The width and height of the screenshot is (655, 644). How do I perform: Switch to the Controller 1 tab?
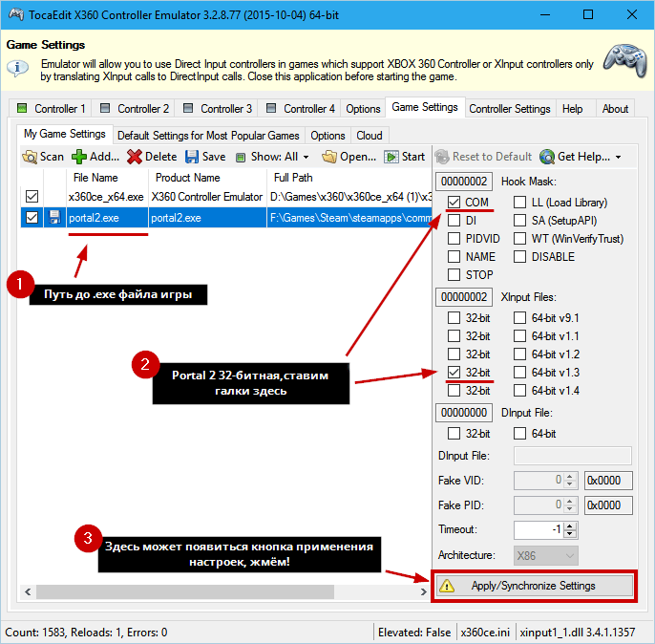tap(50, 109)
